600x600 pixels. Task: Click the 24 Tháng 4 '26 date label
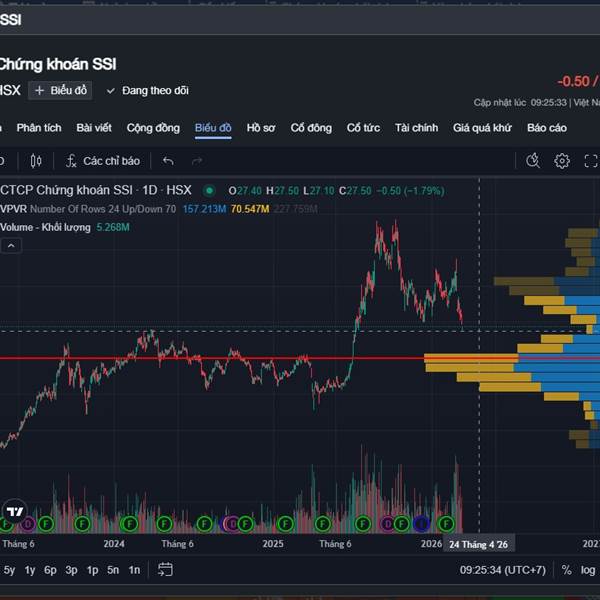pos(478,544)
